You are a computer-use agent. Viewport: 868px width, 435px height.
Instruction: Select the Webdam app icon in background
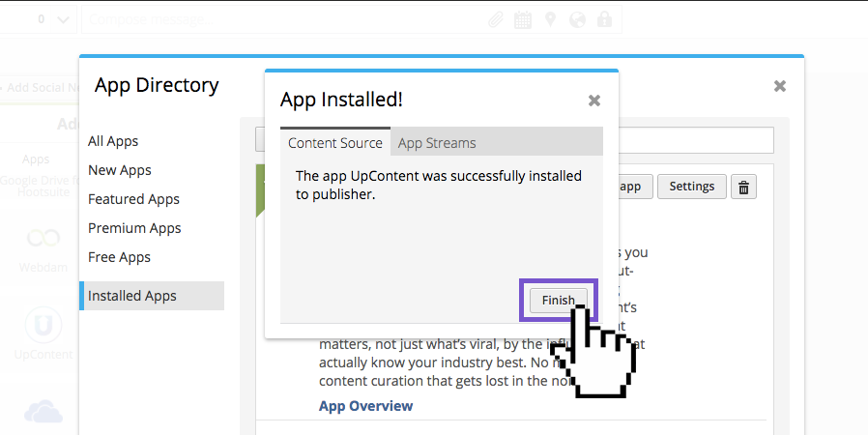point(43,239)
